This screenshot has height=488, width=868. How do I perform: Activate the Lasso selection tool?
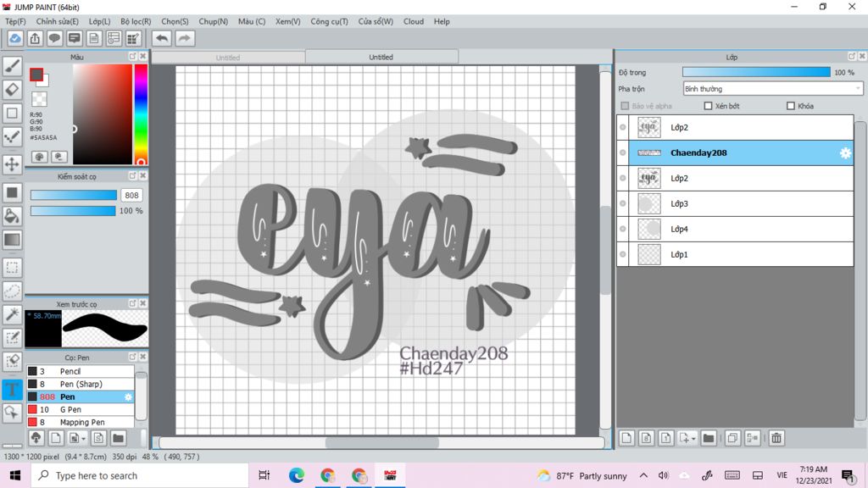(12, 291)
